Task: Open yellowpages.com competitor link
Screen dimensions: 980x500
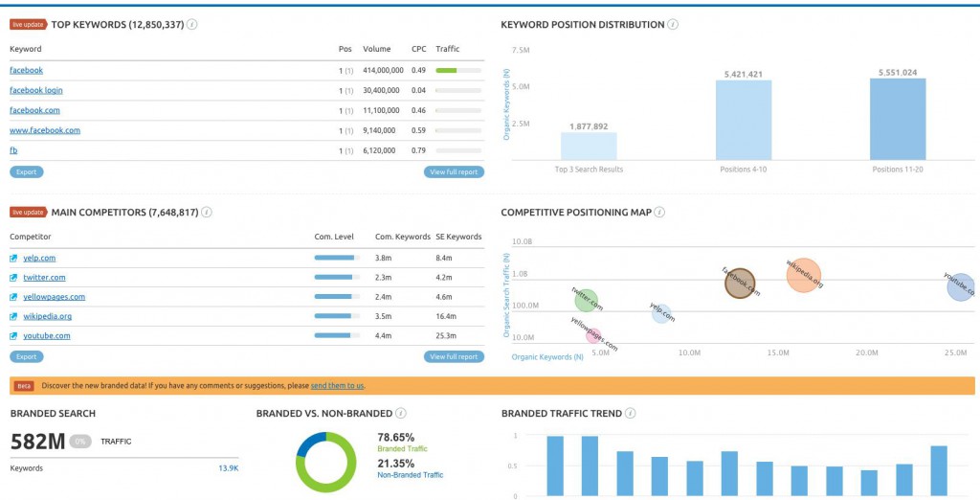Action: click(55, 297)
